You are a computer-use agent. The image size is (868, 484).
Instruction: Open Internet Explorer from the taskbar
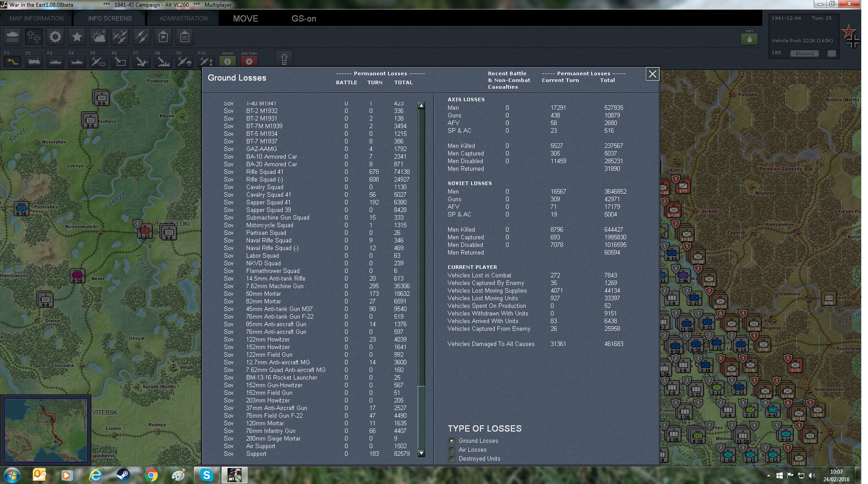coord(96,475)
